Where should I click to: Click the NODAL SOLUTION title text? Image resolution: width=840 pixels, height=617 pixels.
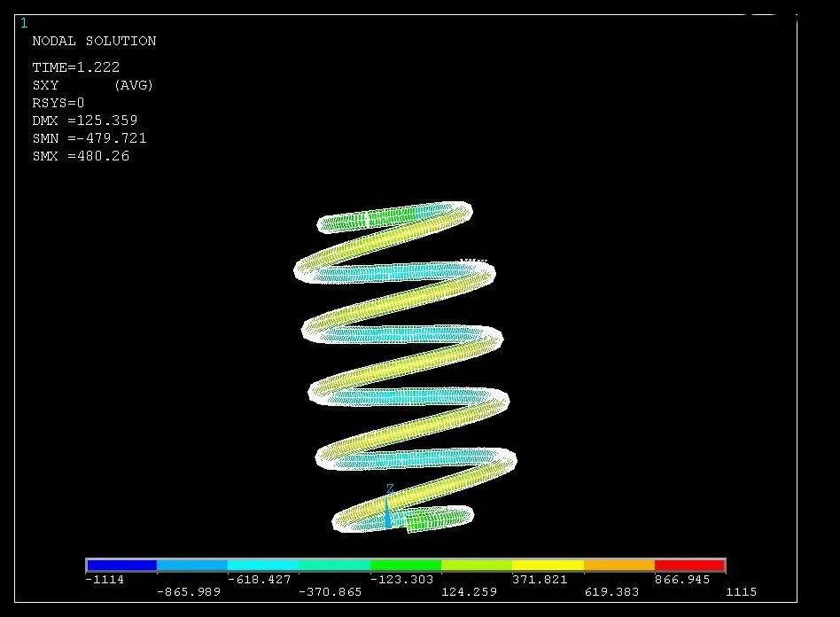94,41
